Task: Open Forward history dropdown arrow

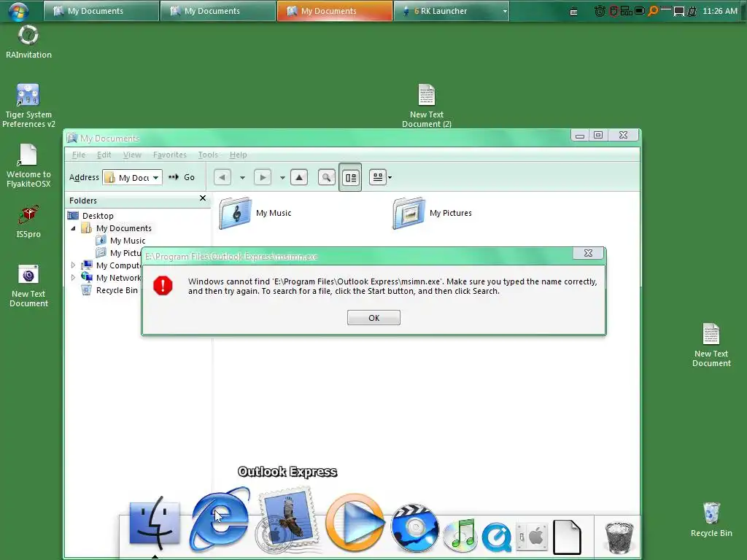Action: click(x=282, y=178)
